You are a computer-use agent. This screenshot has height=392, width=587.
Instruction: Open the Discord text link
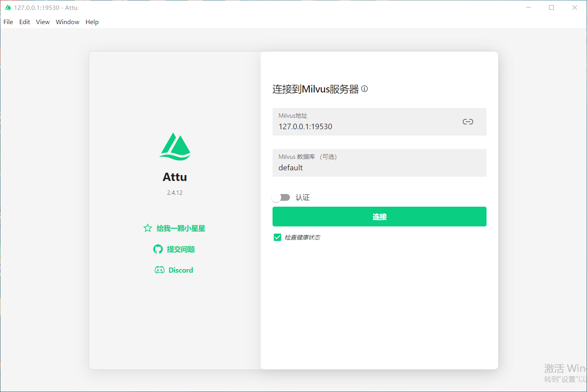(181, 270)
